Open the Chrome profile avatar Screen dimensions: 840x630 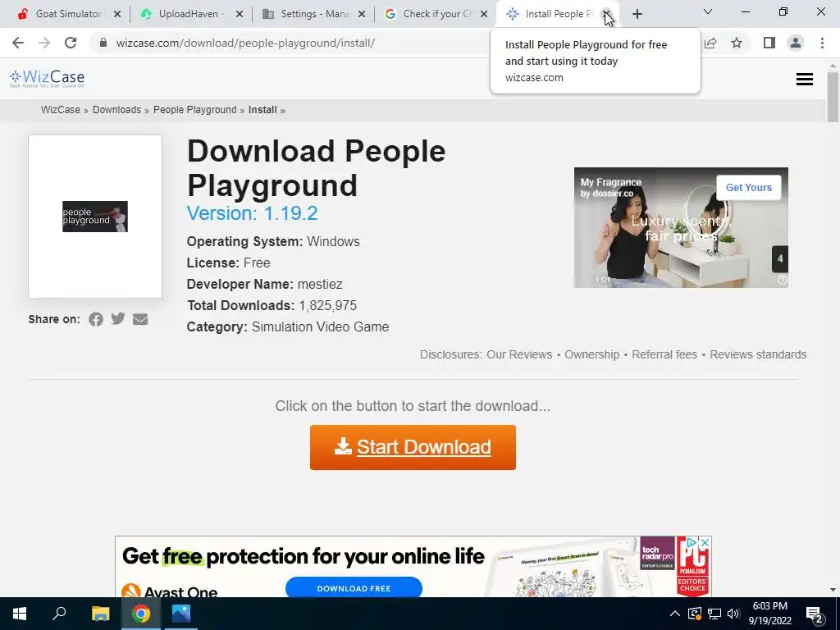click(x=796, y=43)
